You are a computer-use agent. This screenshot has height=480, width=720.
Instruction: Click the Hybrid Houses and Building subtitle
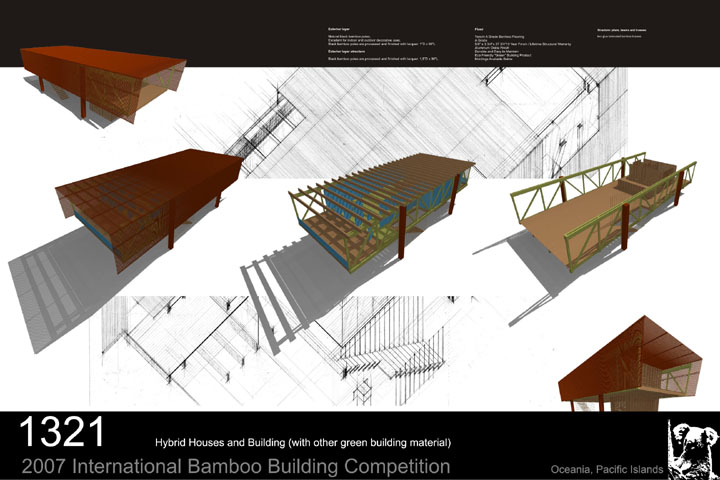coord(303,441)
